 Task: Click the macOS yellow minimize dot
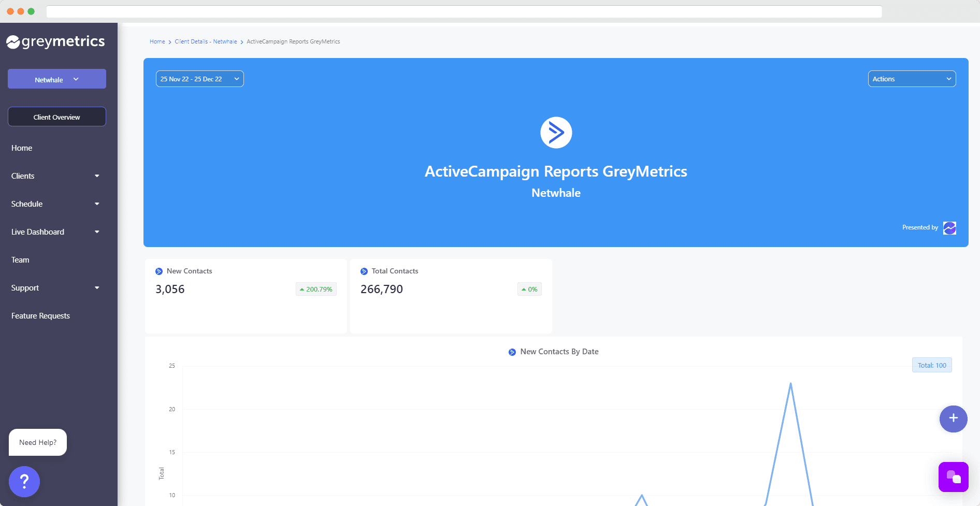point(21,11)
